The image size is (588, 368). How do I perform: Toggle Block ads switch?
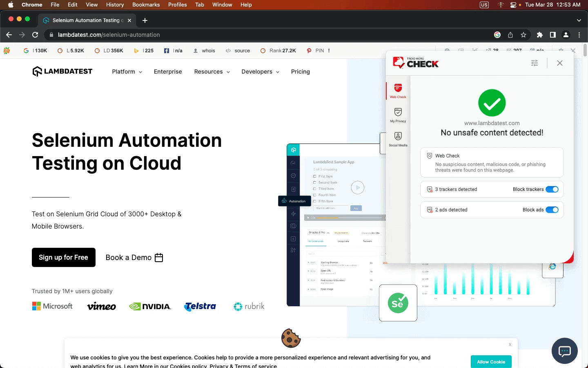point(552,210)
